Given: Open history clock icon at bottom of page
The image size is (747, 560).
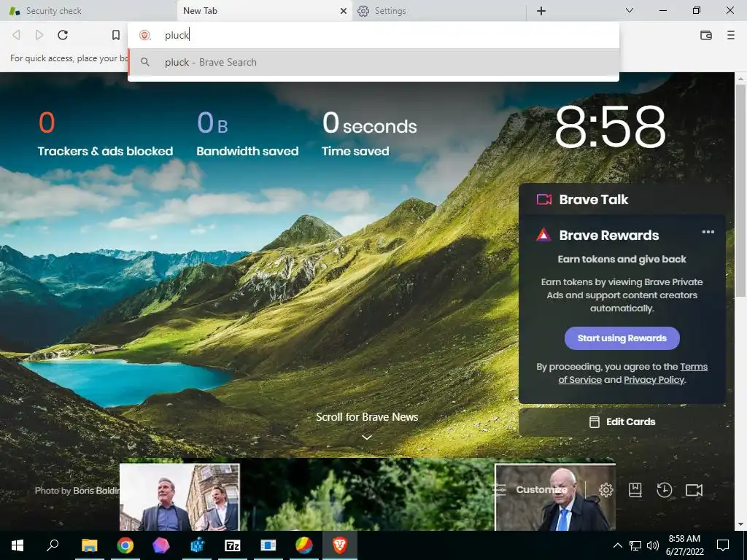Looking at the screenshot, I should [x=664, y=490].
